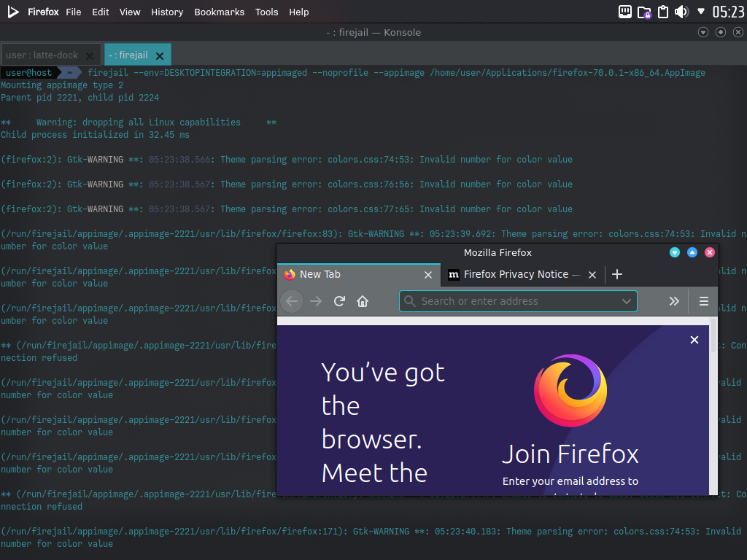
Task: Close the New Tab in Firefox
Action: 428,275
